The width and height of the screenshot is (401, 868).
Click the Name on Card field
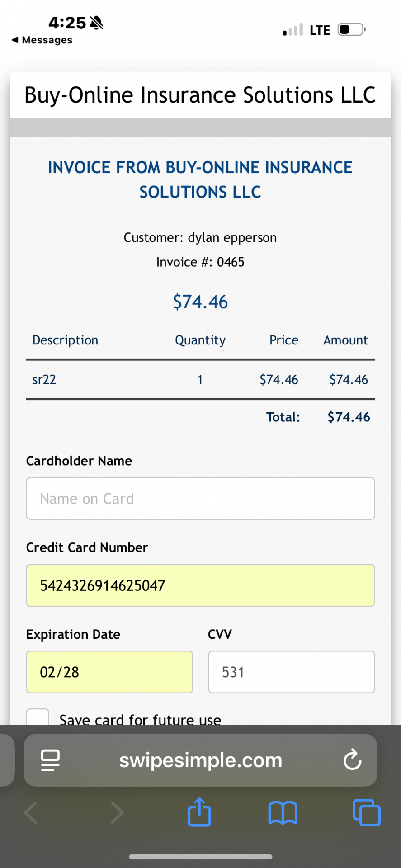[200, 499]
